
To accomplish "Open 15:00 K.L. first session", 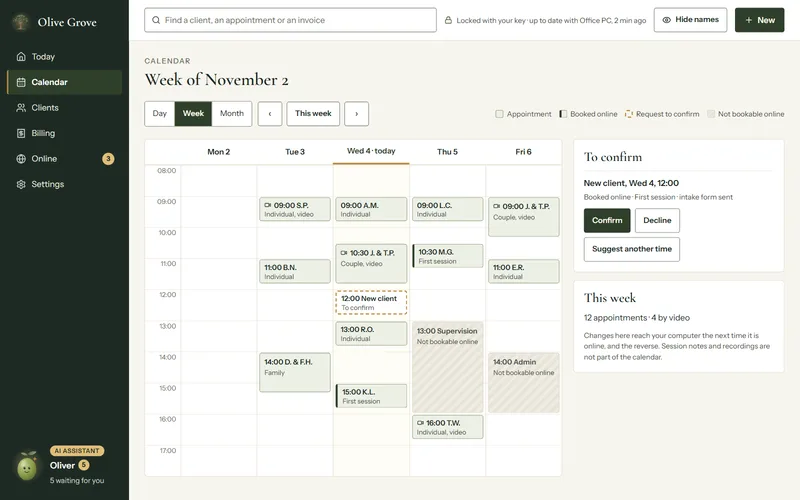I will pos(371,396).
